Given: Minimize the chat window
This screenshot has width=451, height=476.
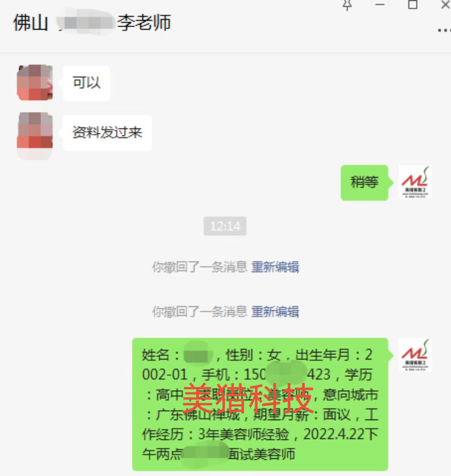Looking at the screenshot, I should 380,5.
